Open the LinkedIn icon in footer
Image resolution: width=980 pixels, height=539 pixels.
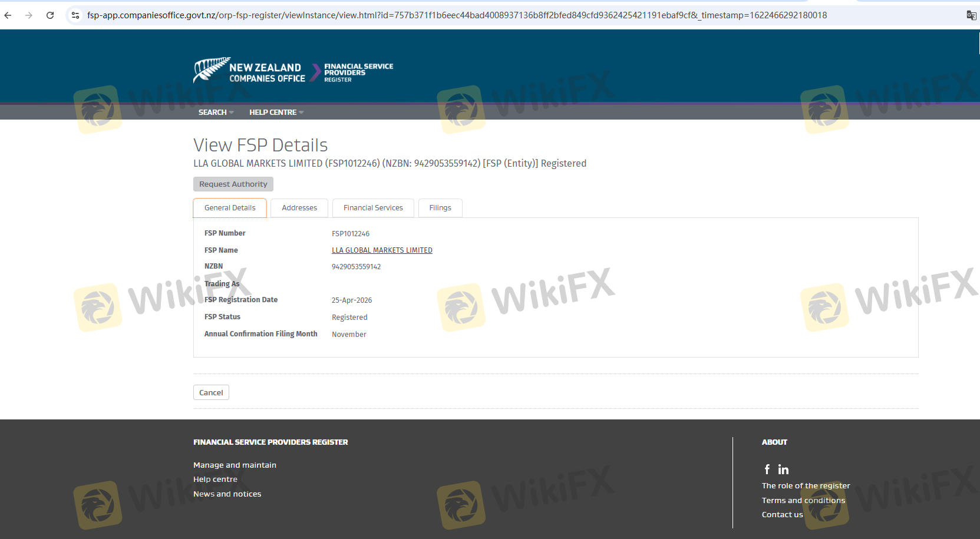[x=783, y=469]
